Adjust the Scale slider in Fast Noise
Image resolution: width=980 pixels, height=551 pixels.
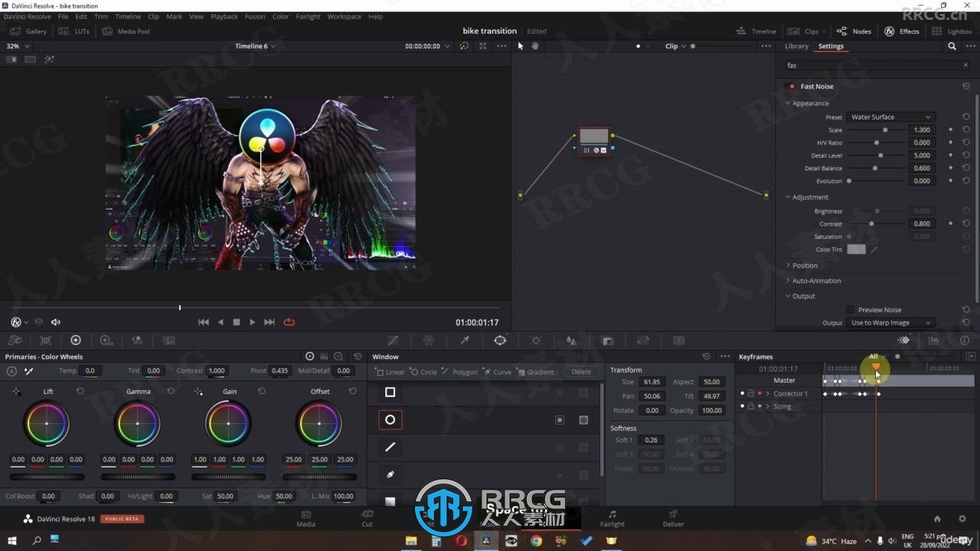click(875, 130)
